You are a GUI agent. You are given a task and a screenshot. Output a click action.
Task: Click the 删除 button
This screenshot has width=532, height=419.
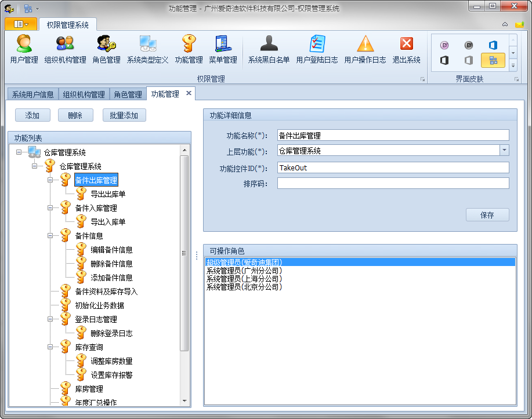(75, 115)
